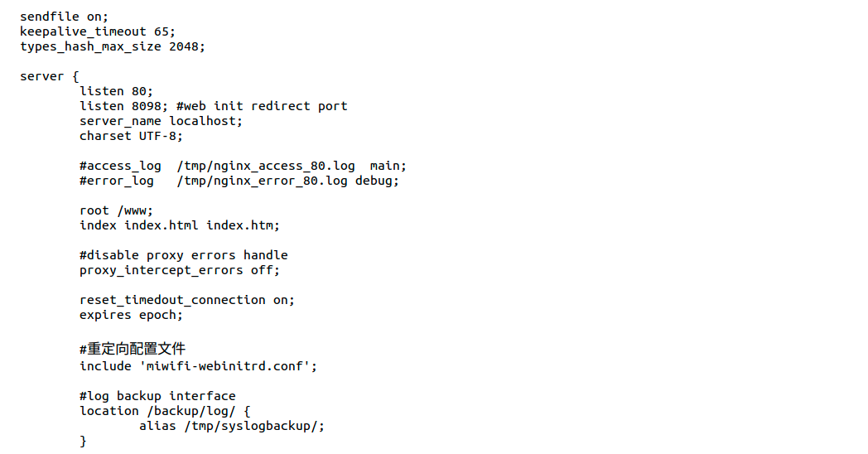Viewport: 868px width, 454px height.
Task: Click the '#error_log' debug line
Action: [239, 181]
